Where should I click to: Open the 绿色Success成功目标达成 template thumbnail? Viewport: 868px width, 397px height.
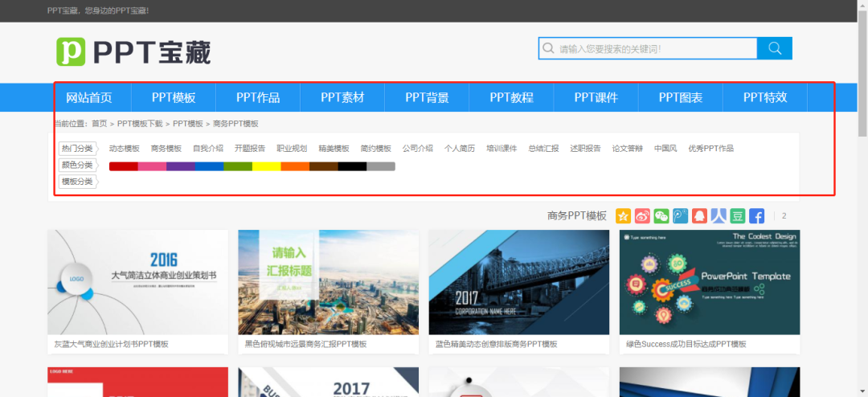tap(710, 282)
